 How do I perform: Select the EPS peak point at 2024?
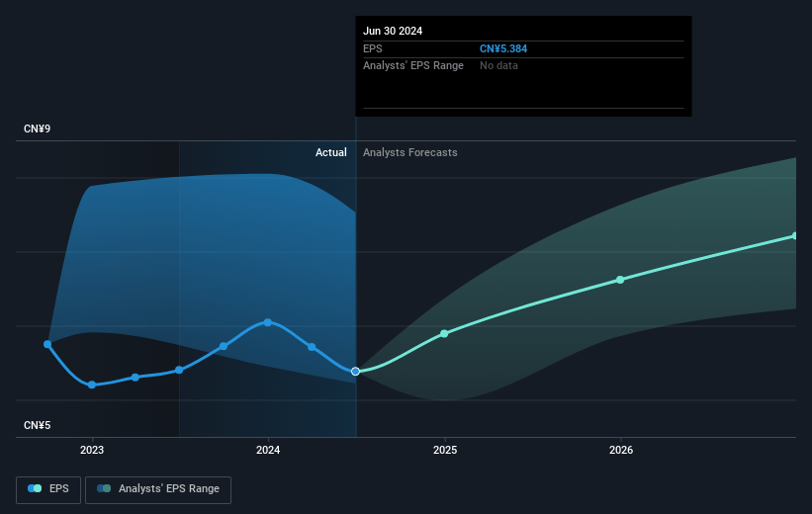click(268, 322)
